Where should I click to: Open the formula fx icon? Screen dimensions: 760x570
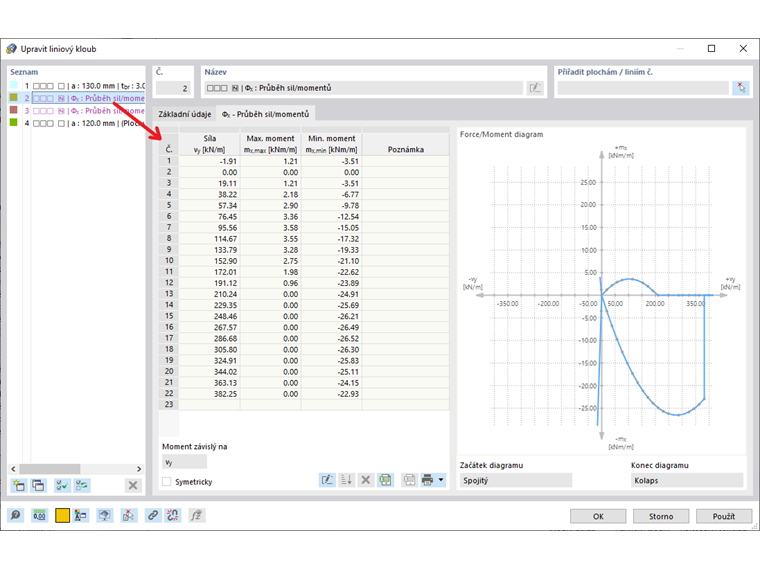click(196, 515)
